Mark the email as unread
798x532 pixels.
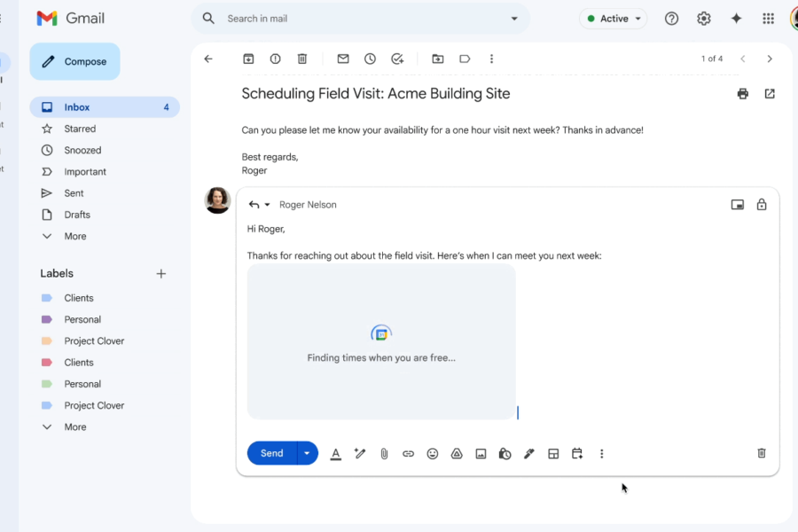[x=342, y=59]
